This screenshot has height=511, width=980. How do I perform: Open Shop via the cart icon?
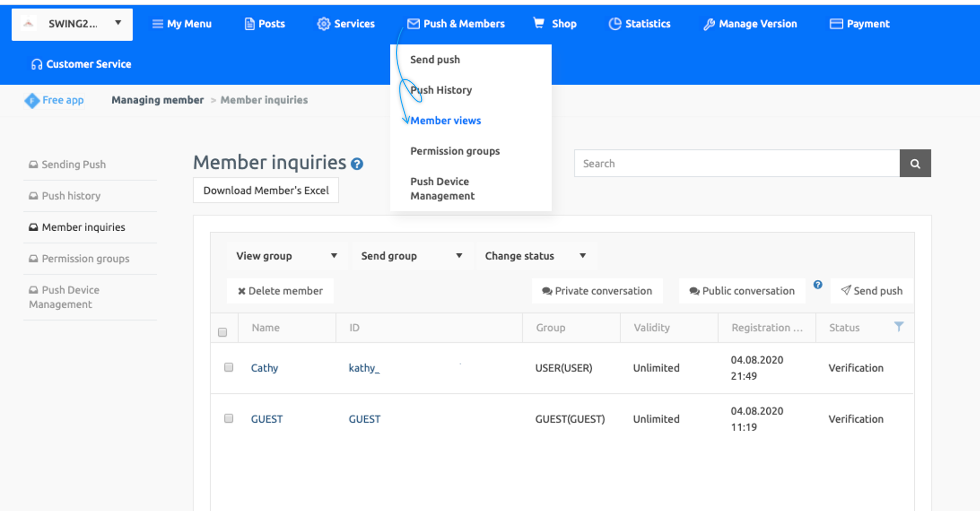(x=539, y=24)
